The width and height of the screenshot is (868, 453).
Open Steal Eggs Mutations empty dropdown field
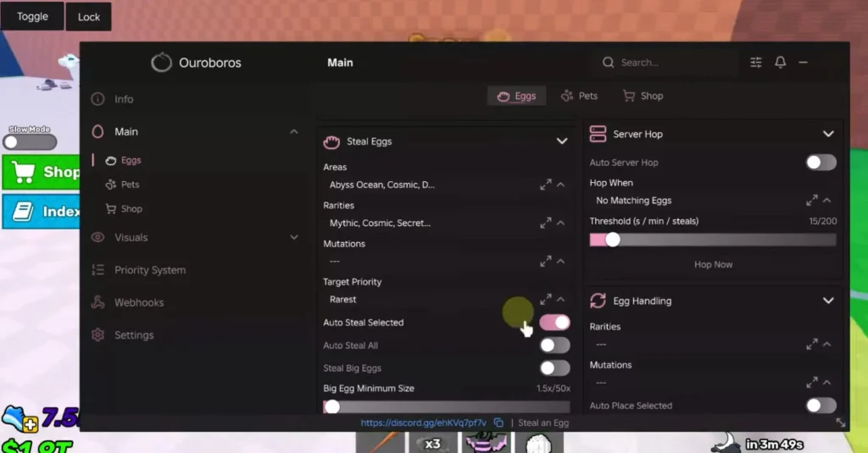[446, 261]
